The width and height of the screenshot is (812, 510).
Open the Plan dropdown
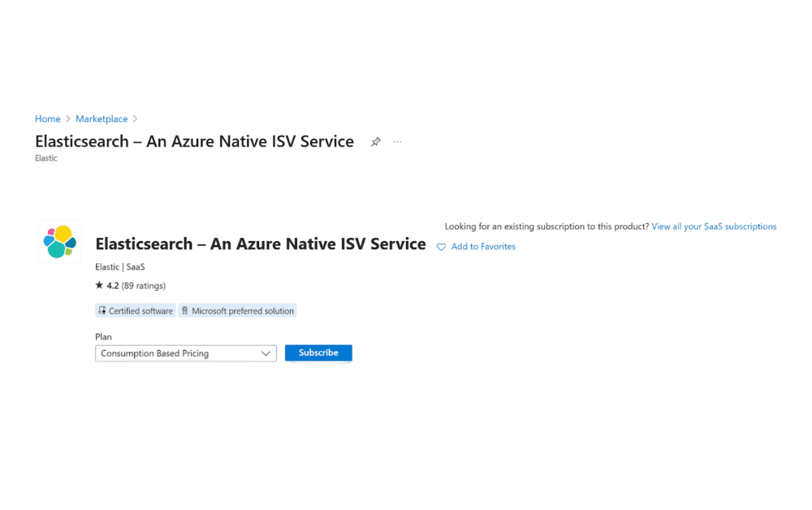(185, 352)
